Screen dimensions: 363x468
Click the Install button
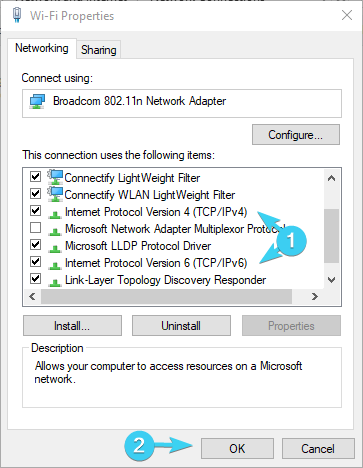72,326
